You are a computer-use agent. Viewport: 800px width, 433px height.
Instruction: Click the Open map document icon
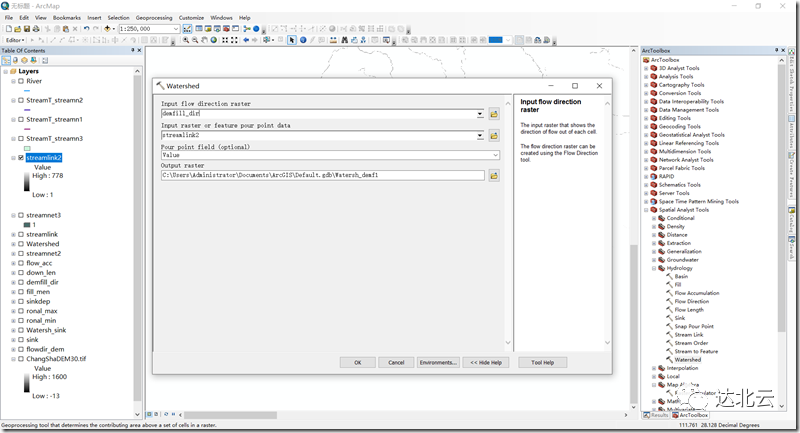click(x=18, y=29)
